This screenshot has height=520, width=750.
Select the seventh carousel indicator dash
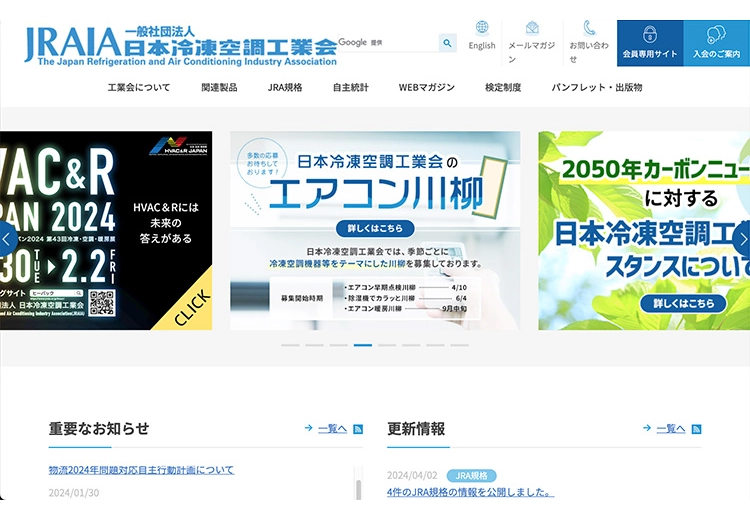[x=435, y=345]
